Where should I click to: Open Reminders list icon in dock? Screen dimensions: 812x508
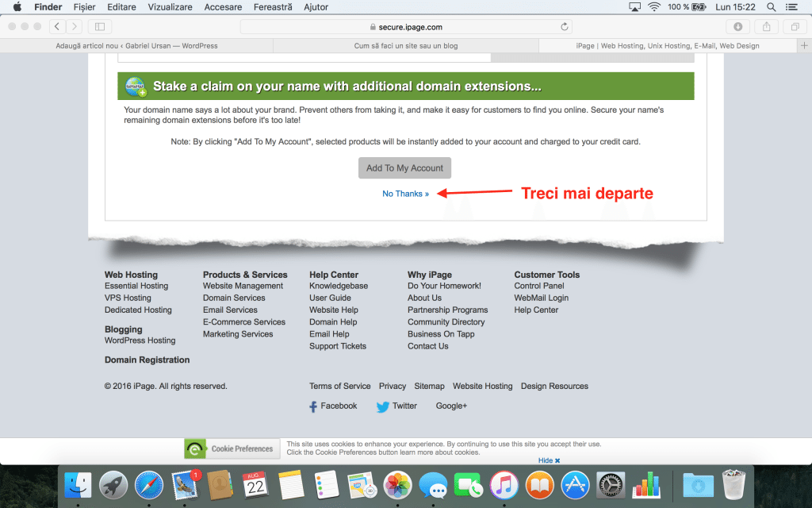pos(326,486)
